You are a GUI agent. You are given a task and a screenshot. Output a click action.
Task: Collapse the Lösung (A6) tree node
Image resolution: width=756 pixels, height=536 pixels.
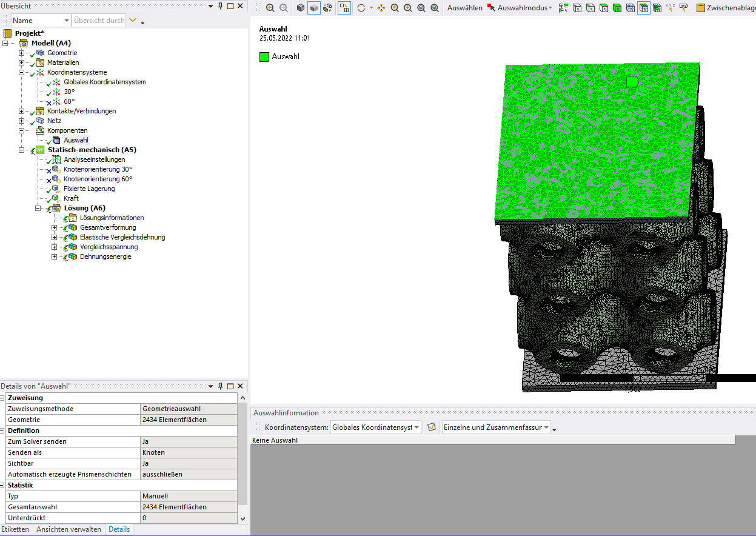click(38, 208)
